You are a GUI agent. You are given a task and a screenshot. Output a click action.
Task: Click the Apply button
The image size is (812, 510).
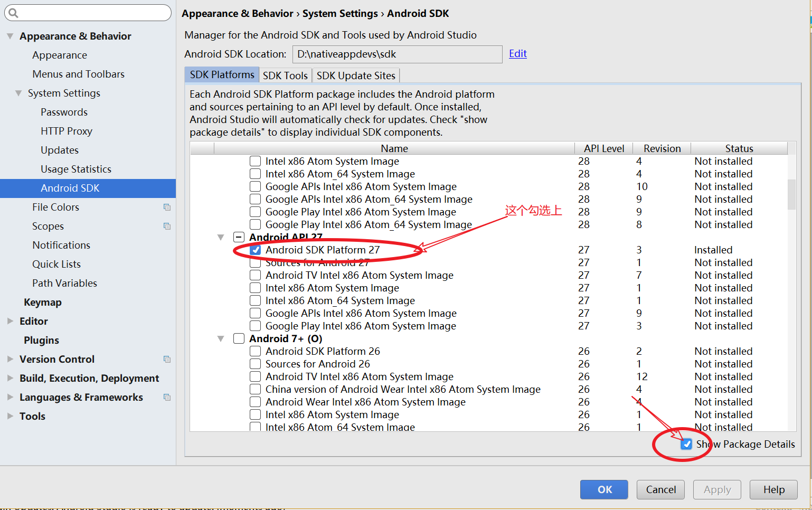pos(717,489)
